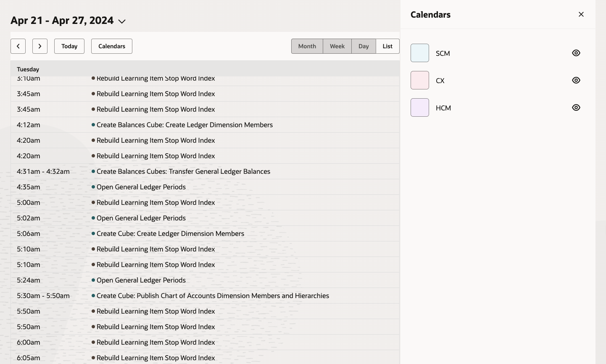Select the Transfer General Ledger Balances event
606x364 pixels.
point(183,171)
